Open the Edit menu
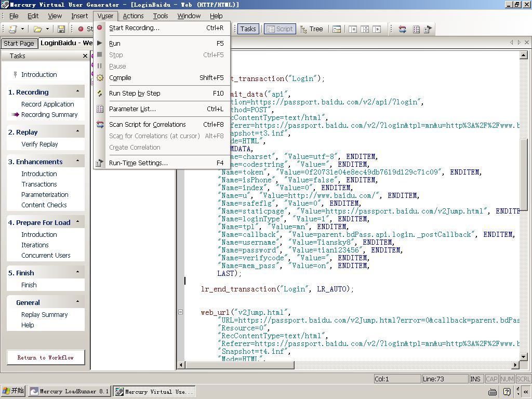The width and height of the screenshot is (532, 399). [33, 16]
